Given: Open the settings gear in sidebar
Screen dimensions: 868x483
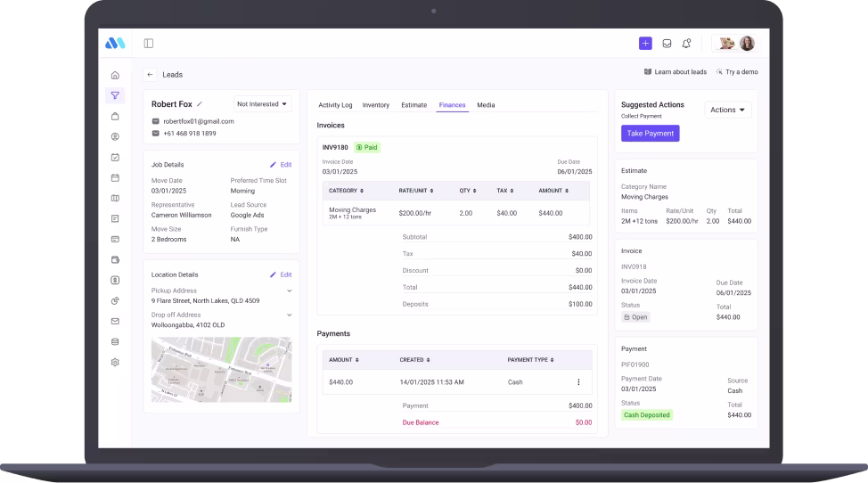Looking at the screenshot, I should point(115,362).
